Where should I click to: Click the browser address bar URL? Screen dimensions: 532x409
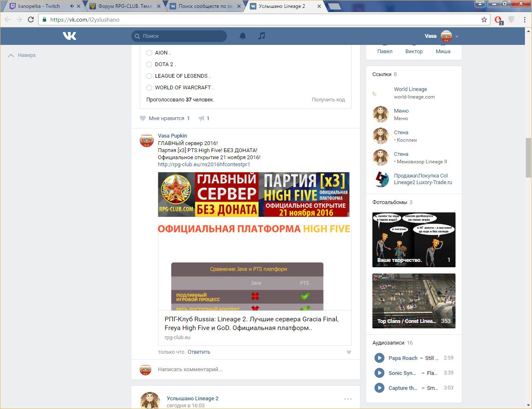[x=85, y=20]
